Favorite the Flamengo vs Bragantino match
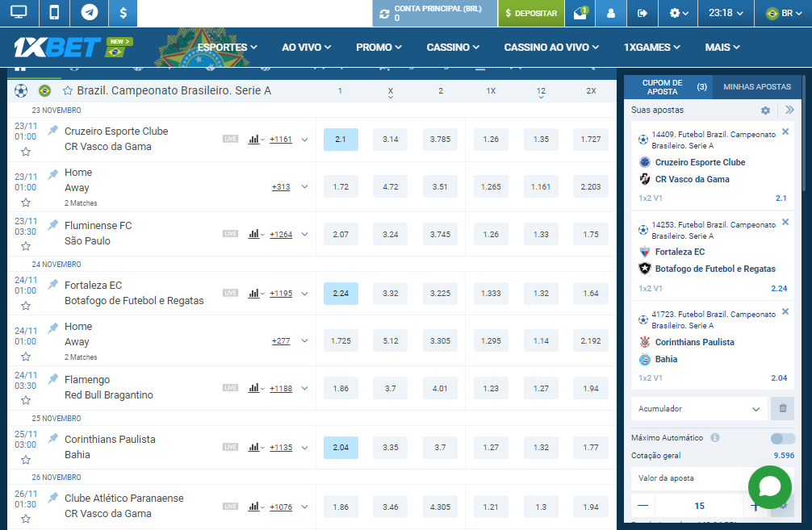Image resolution: width=812 pixels, height=530 pixels. [x=26, y=400]
